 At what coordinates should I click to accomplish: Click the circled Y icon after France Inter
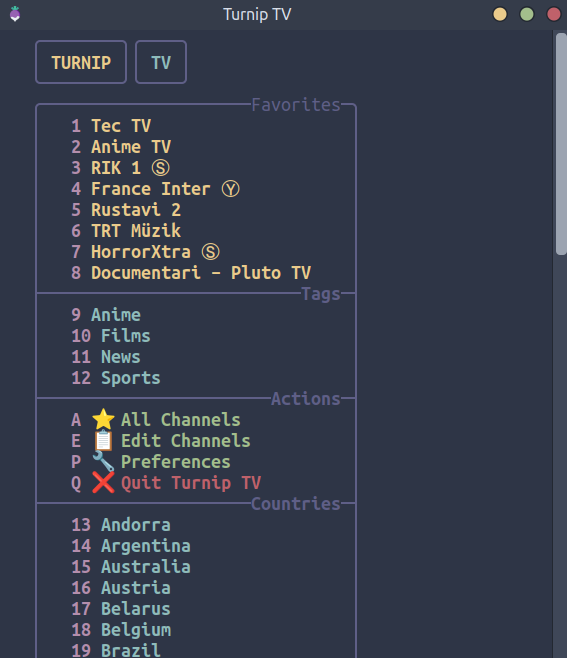[x=231, y=189]
